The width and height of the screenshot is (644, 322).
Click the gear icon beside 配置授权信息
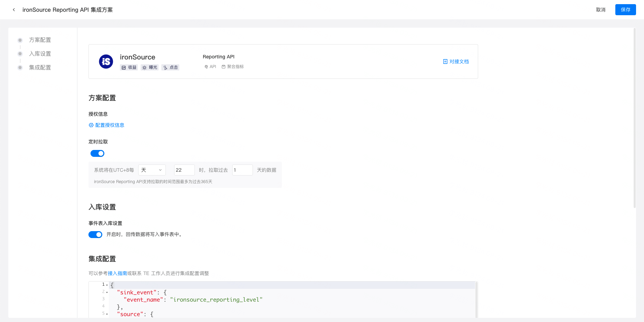[91, 125]
